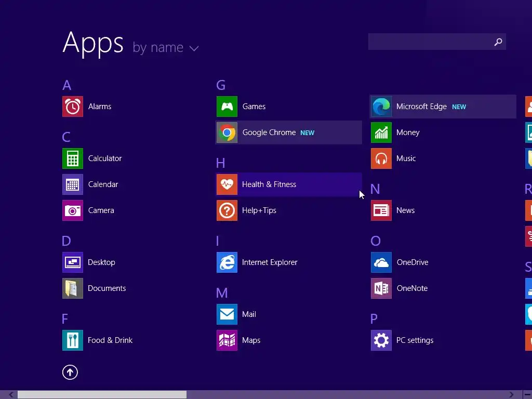Return to Start with up-arrow button

pyautogui.click(x=70, y=372)
